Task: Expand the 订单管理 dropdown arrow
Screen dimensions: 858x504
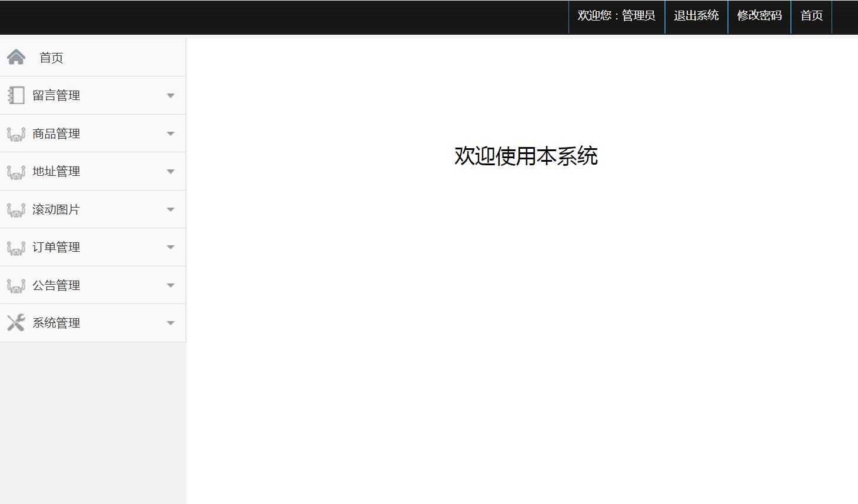Action: (x=171, y=248)
